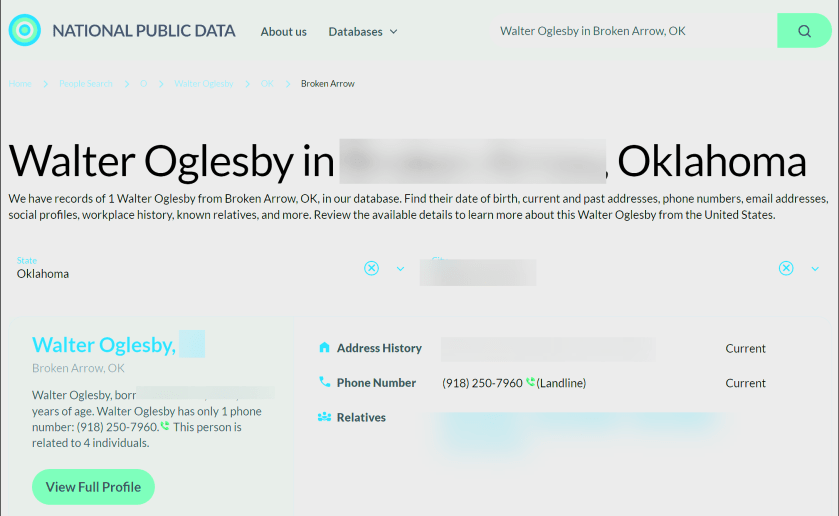Go to Home in the breadcrumb
839x516 pixels.
pos(20,84)
